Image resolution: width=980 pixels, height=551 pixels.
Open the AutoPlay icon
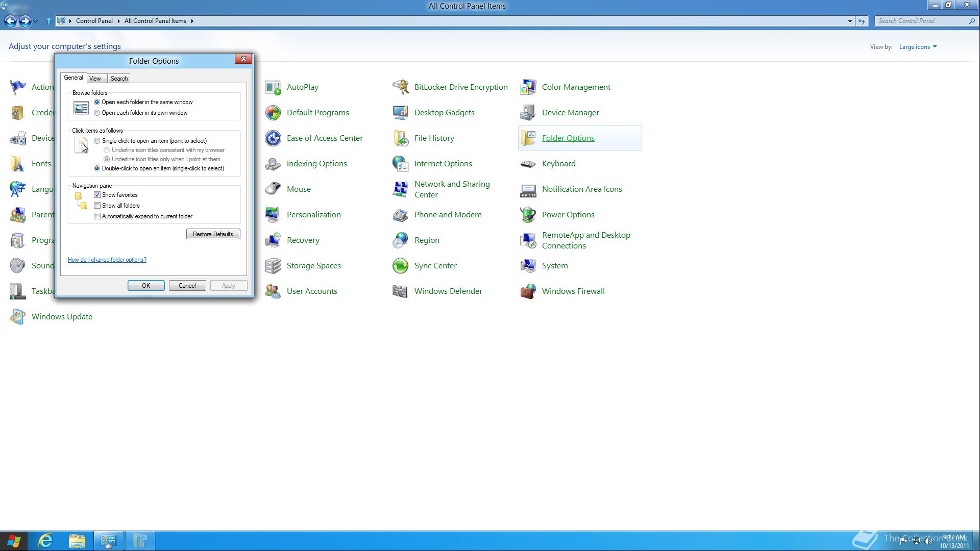pos(273,87)
